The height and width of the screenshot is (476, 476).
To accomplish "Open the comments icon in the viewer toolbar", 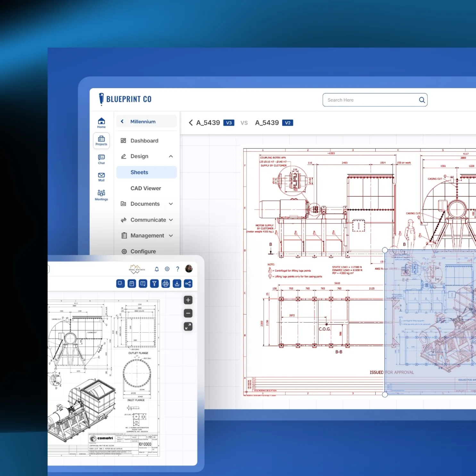I will [x=142, y=283].
